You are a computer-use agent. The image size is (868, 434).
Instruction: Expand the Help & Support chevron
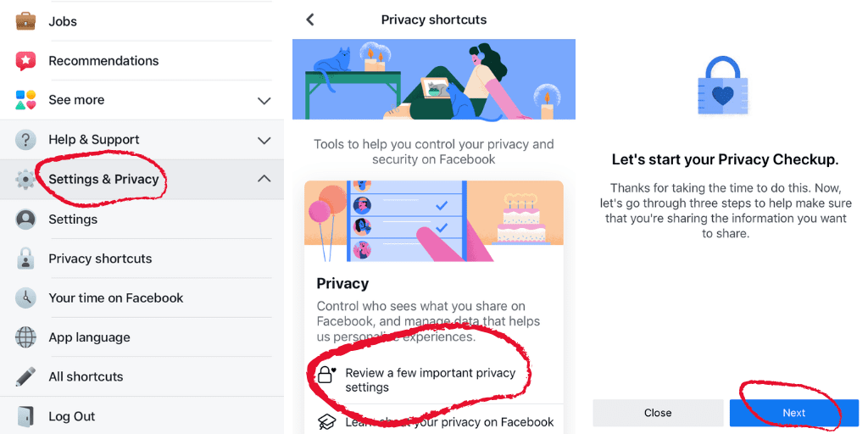(x=264, y=140)
